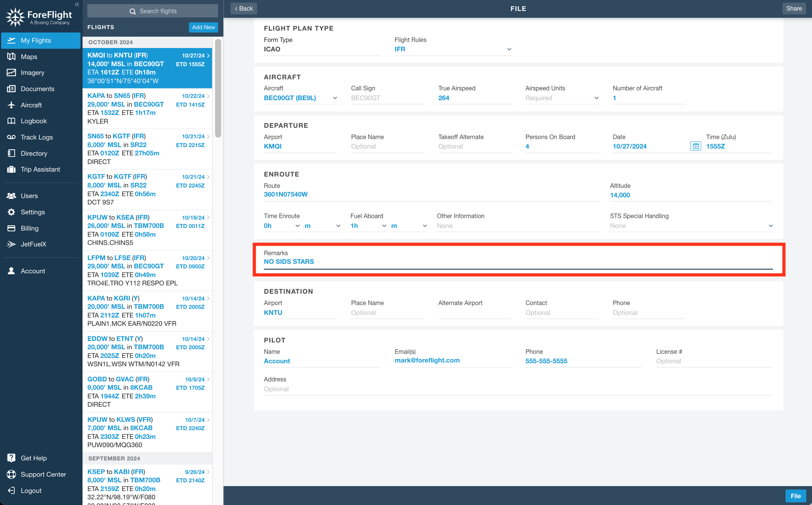Open the JetFuelX section
The height and width of the screenshot is (505, 812).
34,244
